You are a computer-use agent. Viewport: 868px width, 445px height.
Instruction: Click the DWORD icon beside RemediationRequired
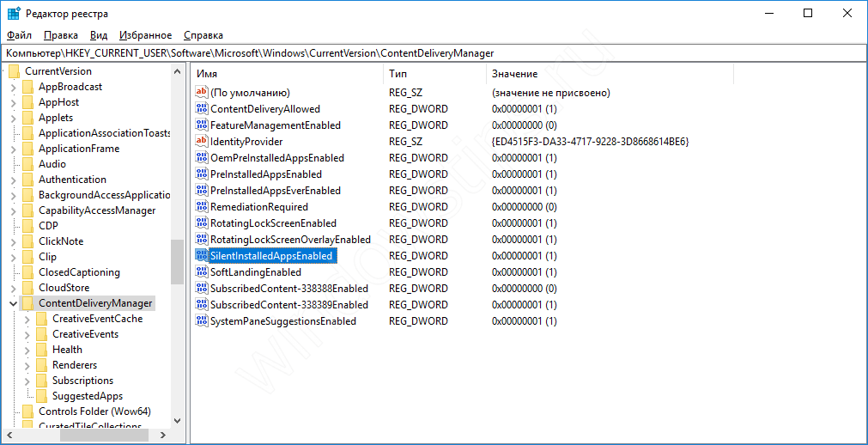click(x=202, y=207)
